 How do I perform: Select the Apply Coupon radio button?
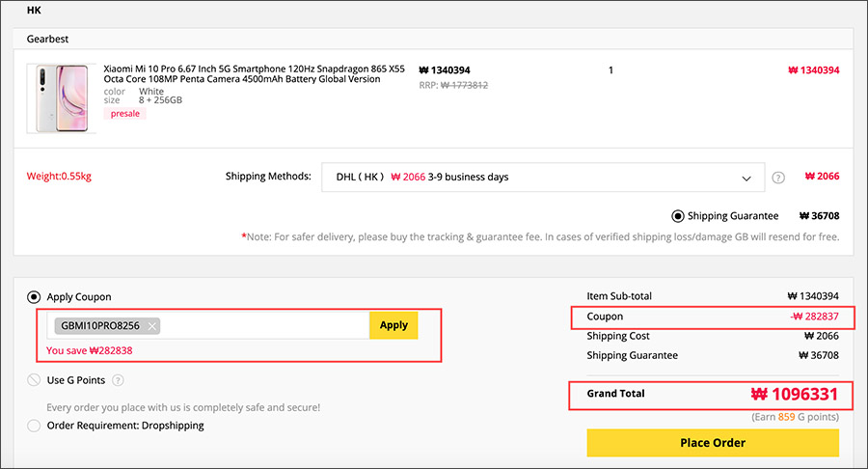click(34, 297)
